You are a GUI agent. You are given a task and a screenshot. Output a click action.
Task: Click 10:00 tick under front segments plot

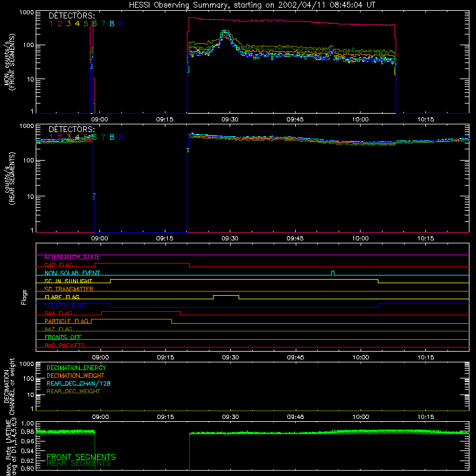[361, 120]
